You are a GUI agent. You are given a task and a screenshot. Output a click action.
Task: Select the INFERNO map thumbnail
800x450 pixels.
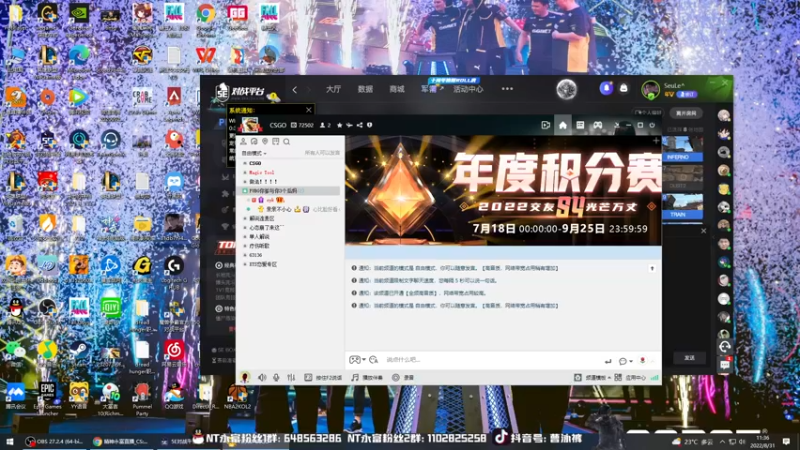(x=683, y=148)
